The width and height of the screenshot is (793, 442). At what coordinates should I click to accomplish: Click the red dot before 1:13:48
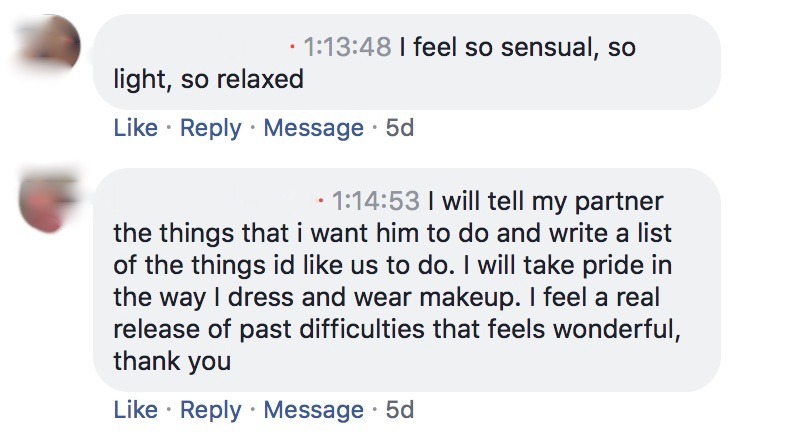[291, 47]
